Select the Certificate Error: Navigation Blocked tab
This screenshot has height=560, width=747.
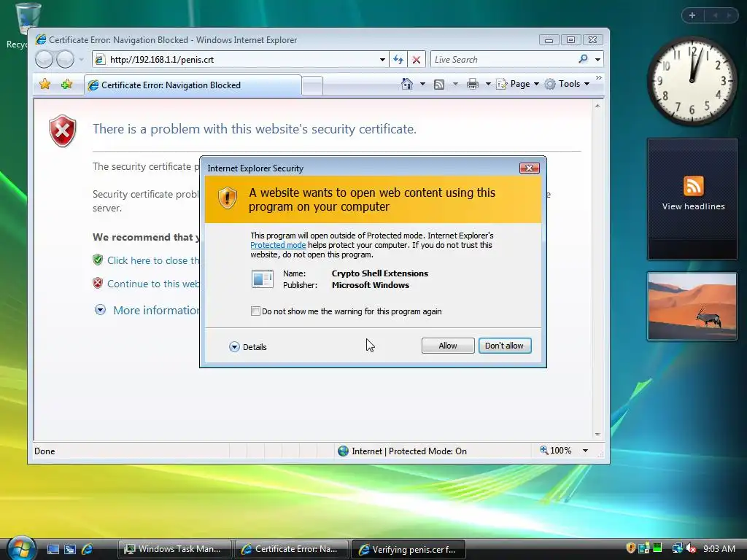tap(193, 85)
